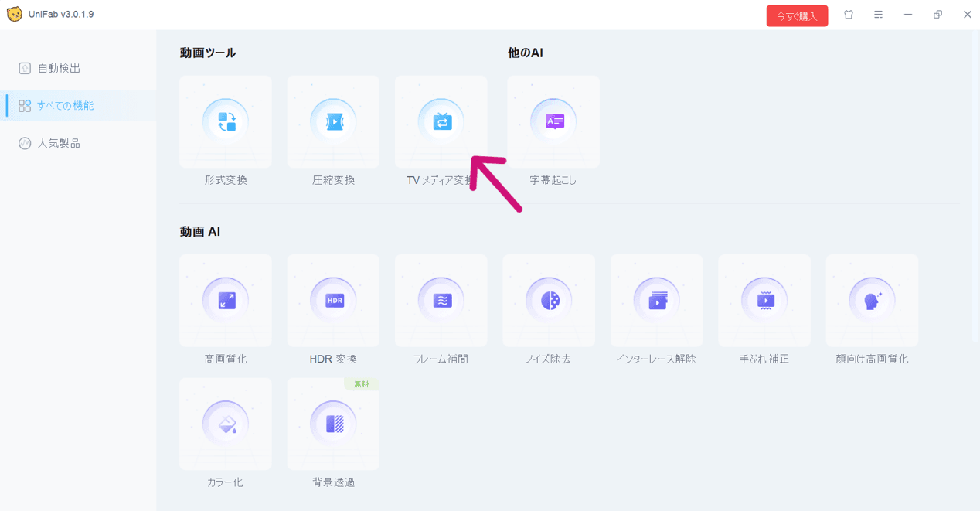Select the HDR 変換 module
This screenshot has height=511, width=980.
click(333, 301)
